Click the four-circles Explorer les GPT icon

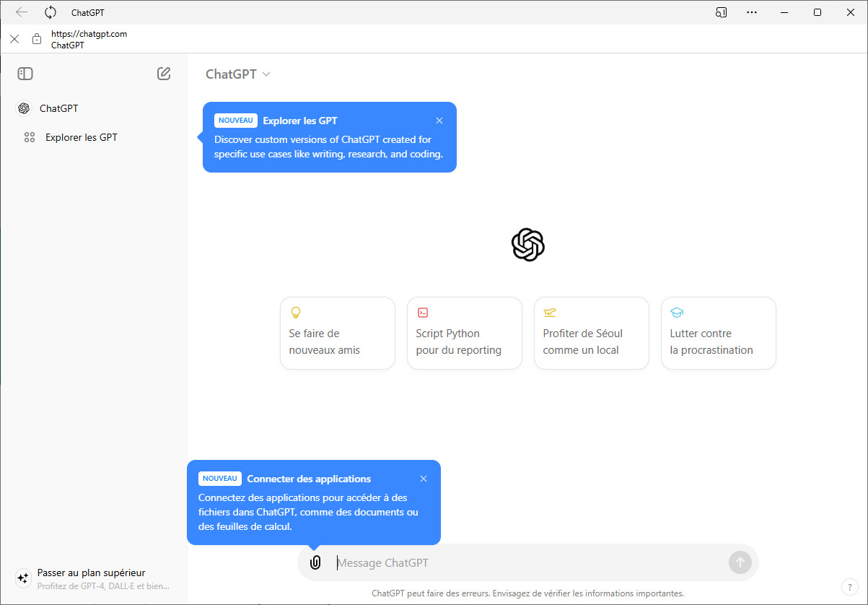[x=30, y=137]
